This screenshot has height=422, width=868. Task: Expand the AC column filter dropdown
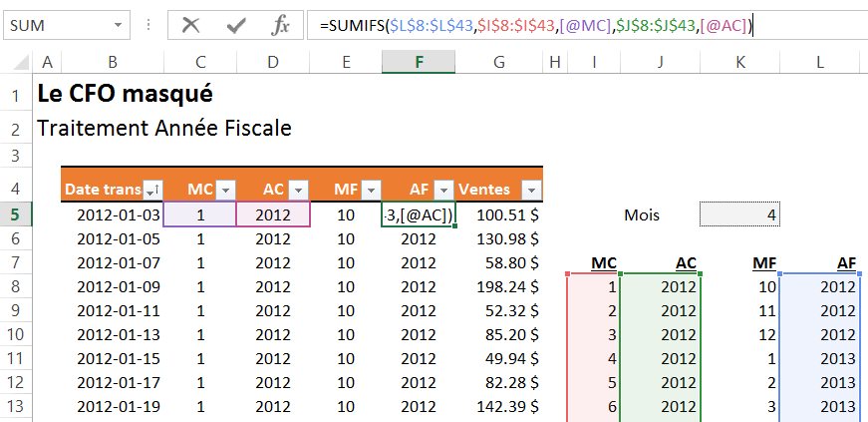click(x=298, y=190)
